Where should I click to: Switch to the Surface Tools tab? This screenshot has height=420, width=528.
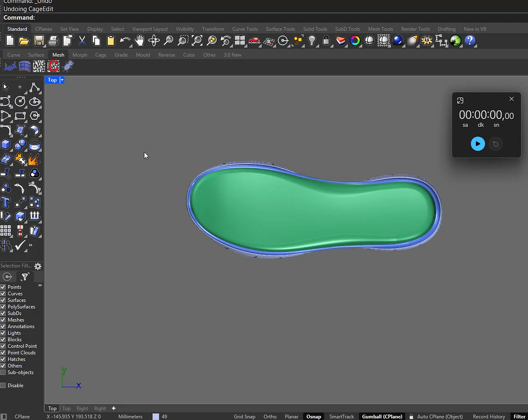point(280,29)
